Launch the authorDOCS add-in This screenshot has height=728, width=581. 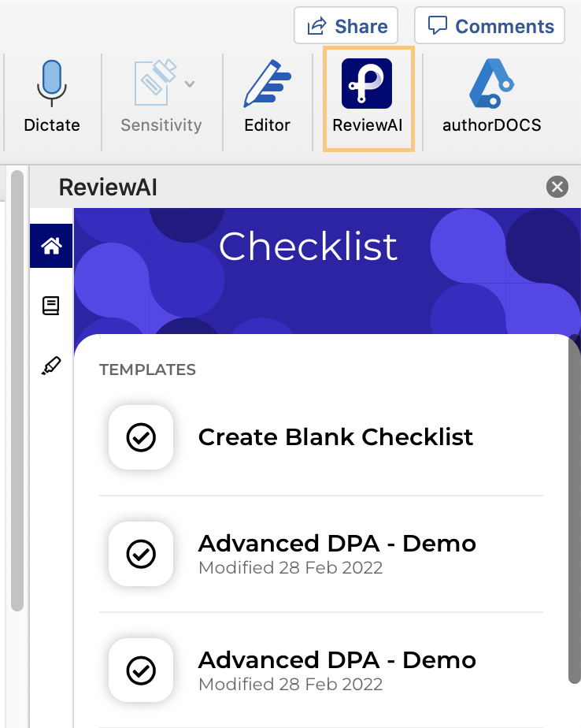pyautogui.click(x=491, y=97)
